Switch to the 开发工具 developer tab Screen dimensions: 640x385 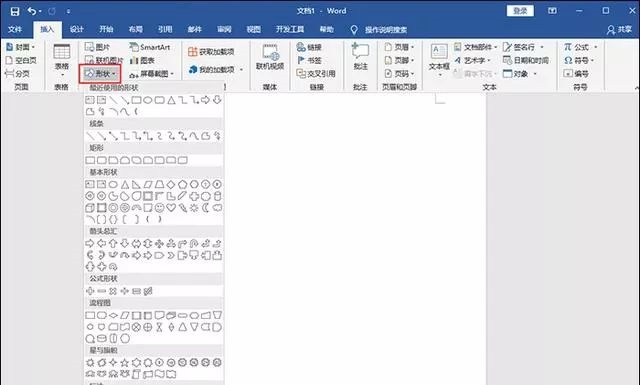tap(290, 29)
